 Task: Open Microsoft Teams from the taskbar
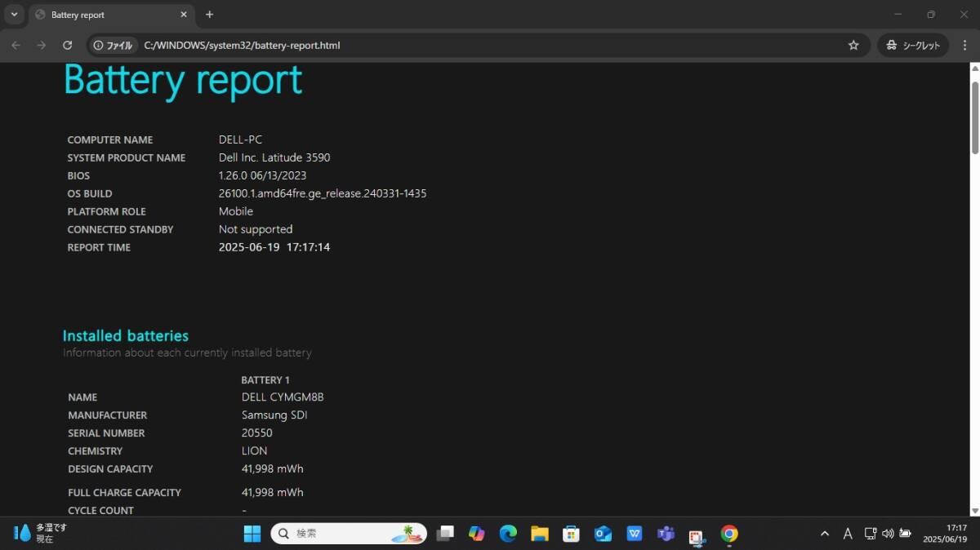click(x=666, y=534)
